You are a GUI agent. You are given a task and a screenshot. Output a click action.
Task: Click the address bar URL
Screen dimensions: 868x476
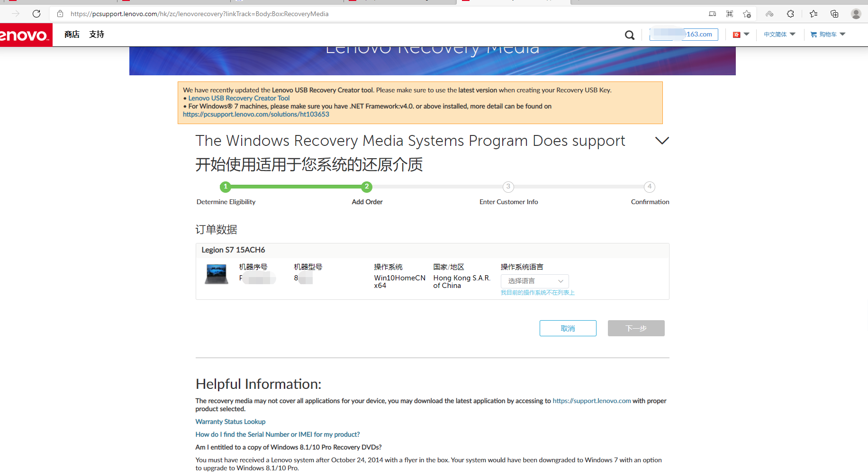point(199,14)
